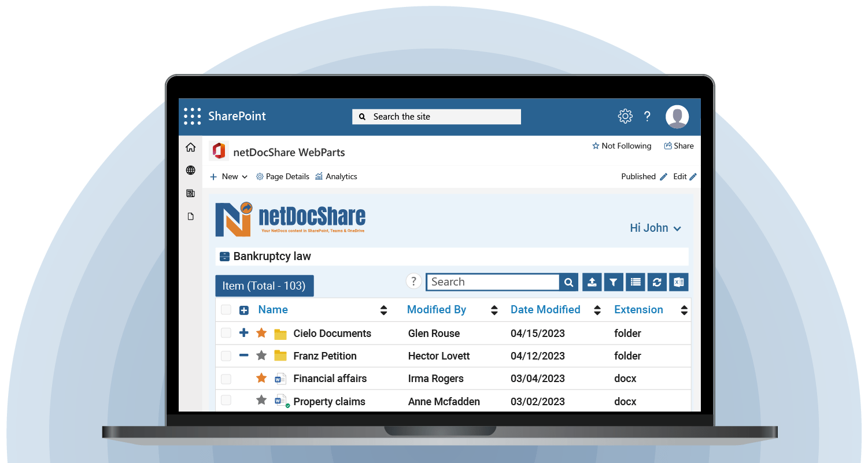
Task: Expand the Cielo Documents folder
Action: pos(244,333)
